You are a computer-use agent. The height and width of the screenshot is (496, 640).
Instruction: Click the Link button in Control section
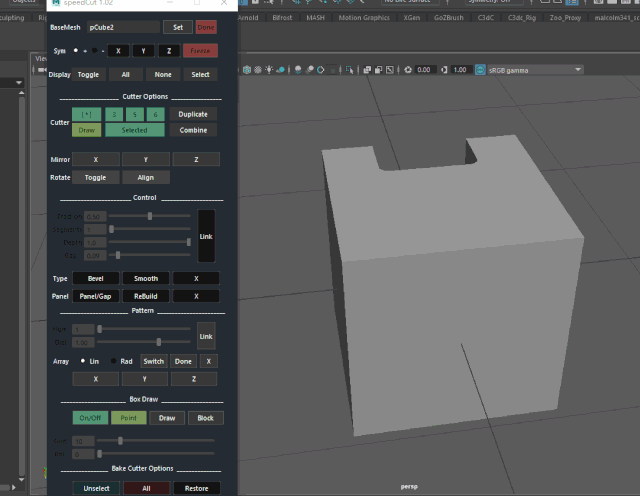[206, 236]
